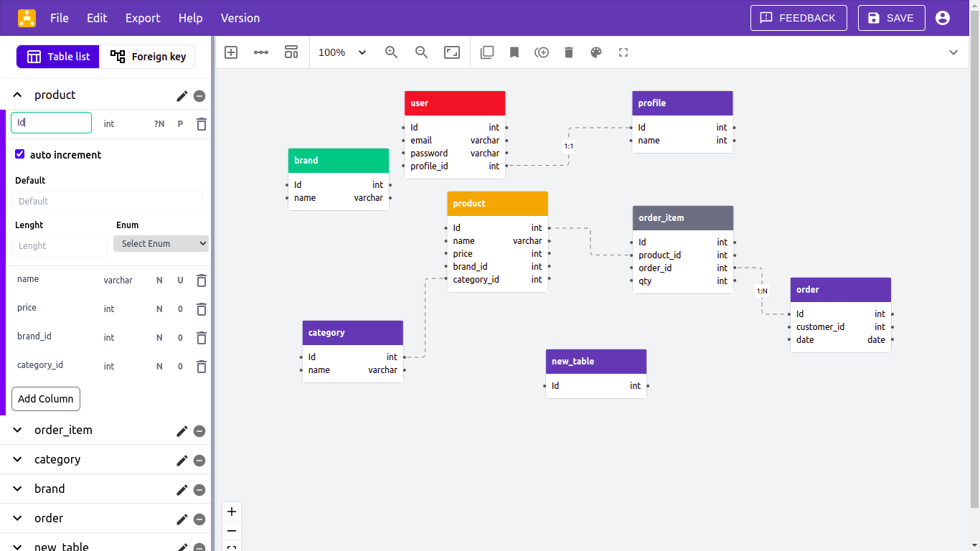Toggle nullable ?N on Id column

click(159, 124)
